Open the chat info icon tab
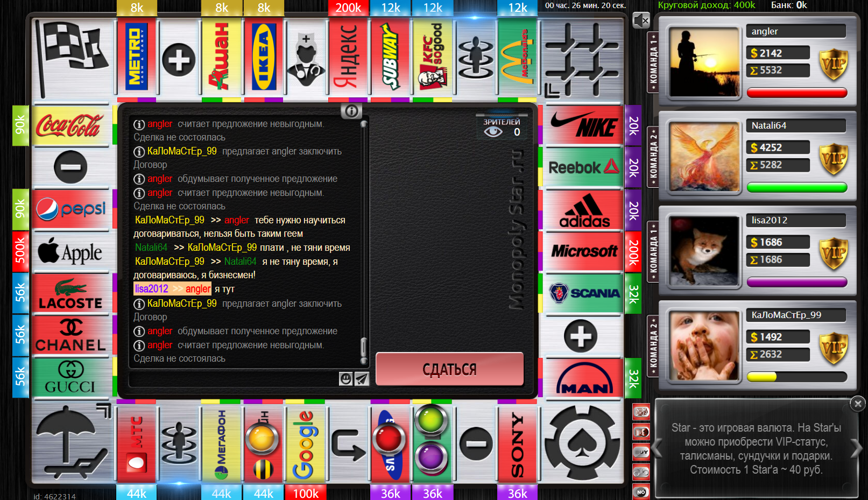 [351, 111]
